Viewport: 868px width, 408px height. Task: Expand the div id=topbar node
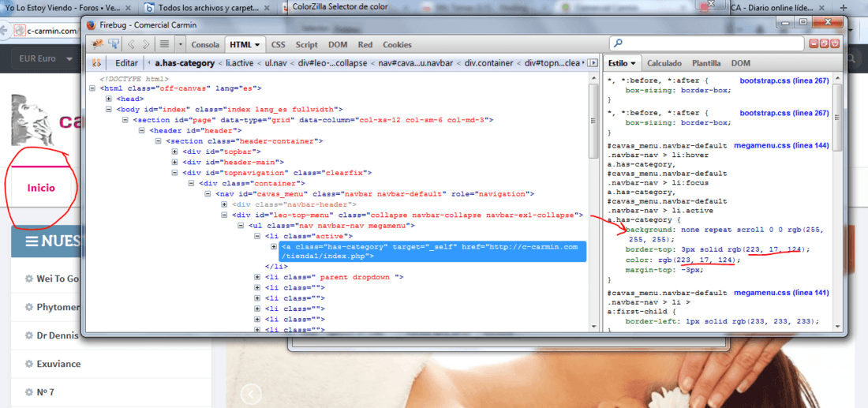click(175, 152)
